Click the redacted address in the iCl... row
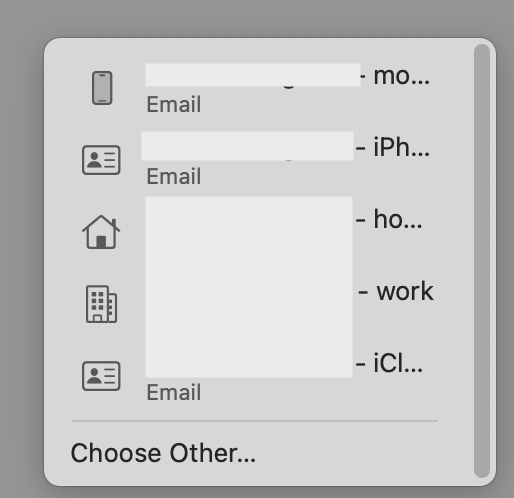The width and height of the screenshot is (514, 498). tap(249, 363)
